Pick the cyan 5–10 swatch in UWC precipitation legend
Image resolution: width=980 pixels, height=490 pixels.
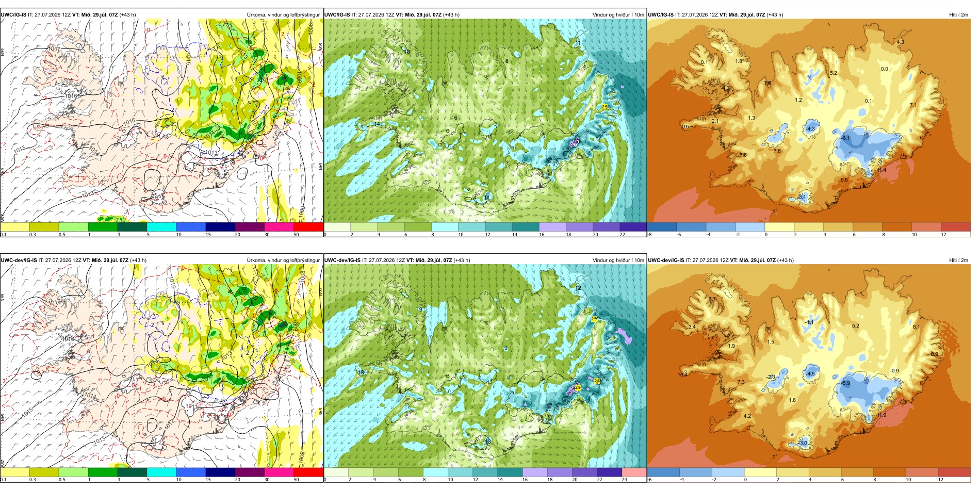161,227
